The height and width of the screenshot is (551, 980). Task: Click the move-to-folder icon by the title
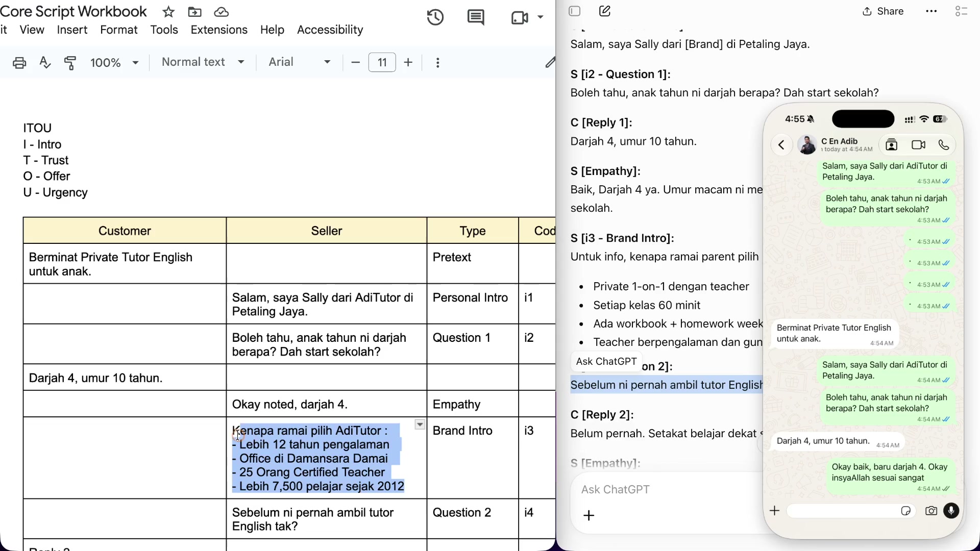194,12
